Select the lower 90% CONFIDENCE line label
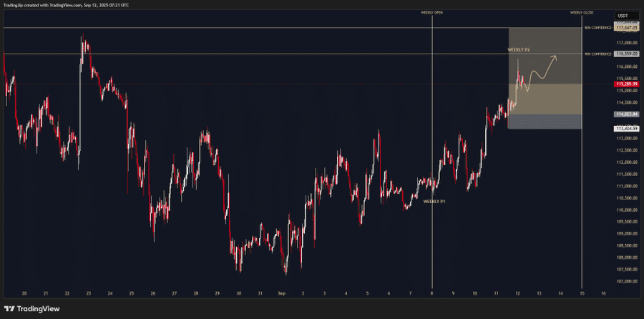644x319 pixels. coord(597,54)
